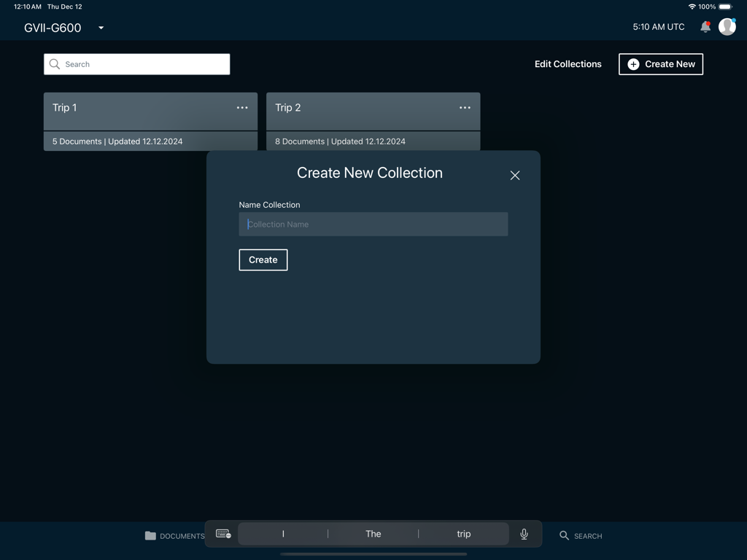Expand the GVII-G600 aircraft selector

(x=100, y=27)
